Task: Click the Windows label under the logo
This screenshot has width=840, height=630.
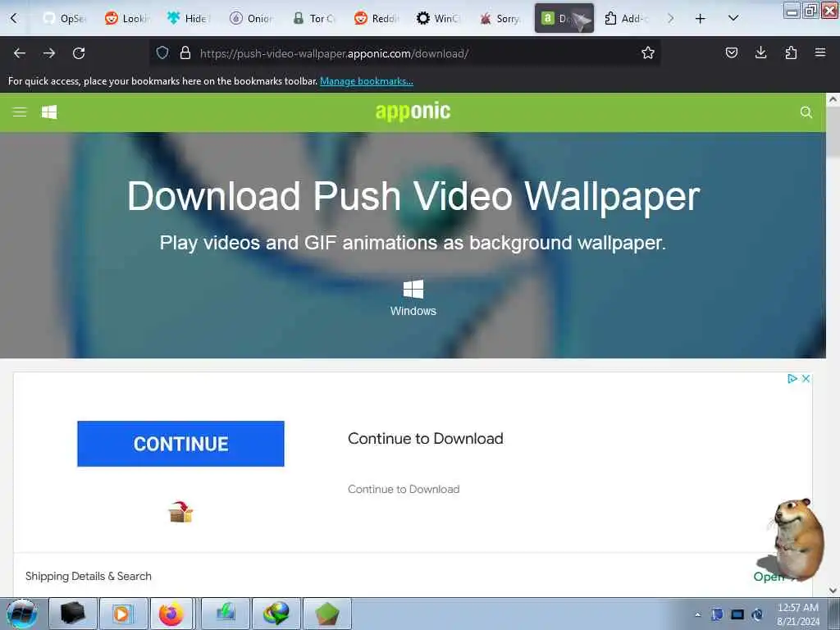Action: [413, 311]
